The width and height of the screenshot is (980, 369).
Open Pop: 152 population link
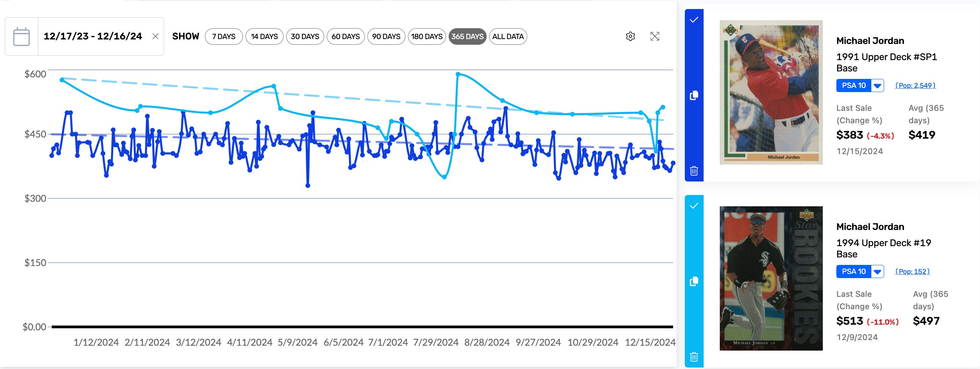[912, 272]
